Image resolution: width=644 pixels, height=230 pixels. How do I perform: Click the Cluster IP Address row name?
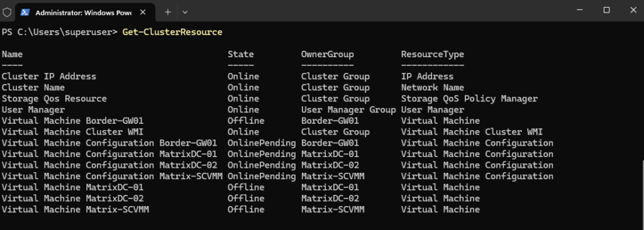coord(49,77)
